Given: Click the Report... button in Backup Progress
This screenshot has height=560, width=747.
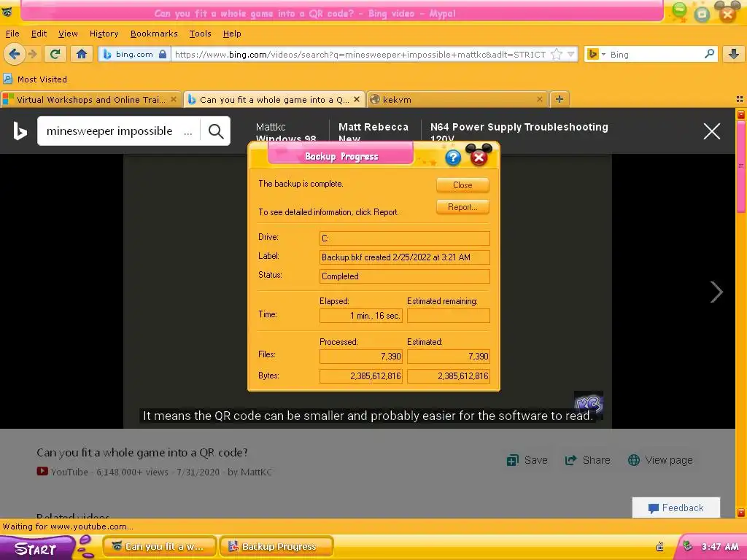Looking at the screenshot, I should [x=462, y=206].
